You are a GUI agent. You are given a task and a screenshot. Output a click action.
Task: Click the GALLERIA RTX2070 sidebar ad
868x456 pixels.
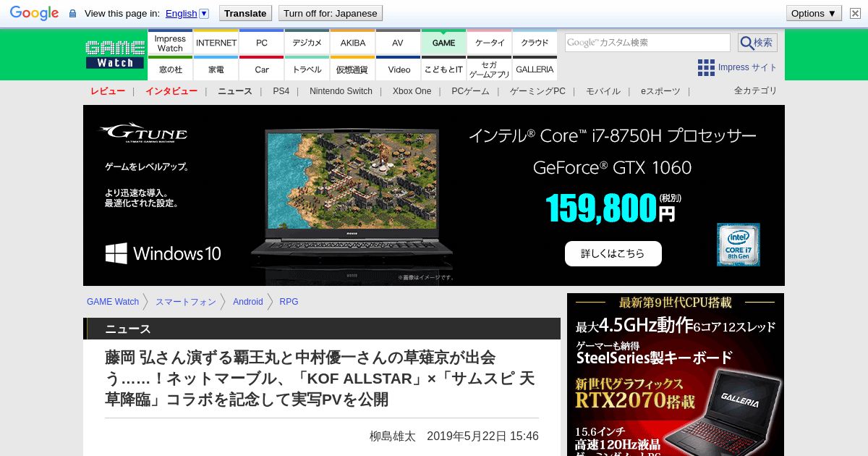tap(676, 374)
